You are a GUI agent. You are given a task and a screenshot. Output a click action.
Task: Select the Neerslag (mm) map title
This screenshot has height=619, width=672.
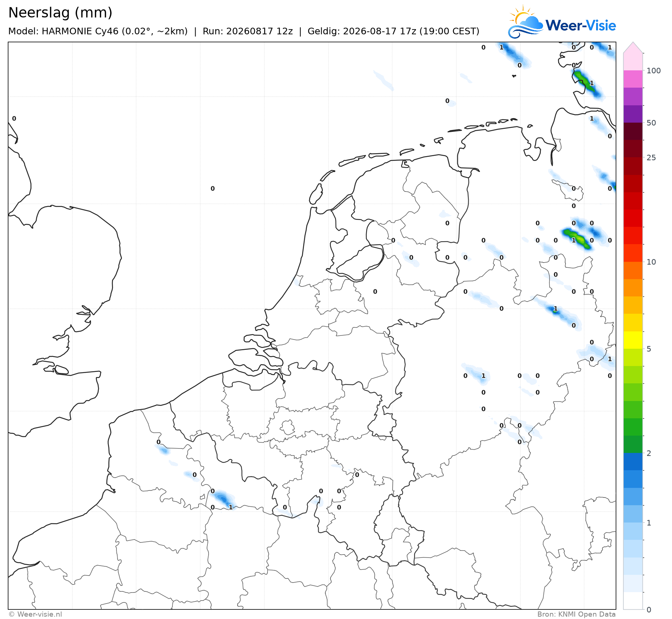pos(60,13)
